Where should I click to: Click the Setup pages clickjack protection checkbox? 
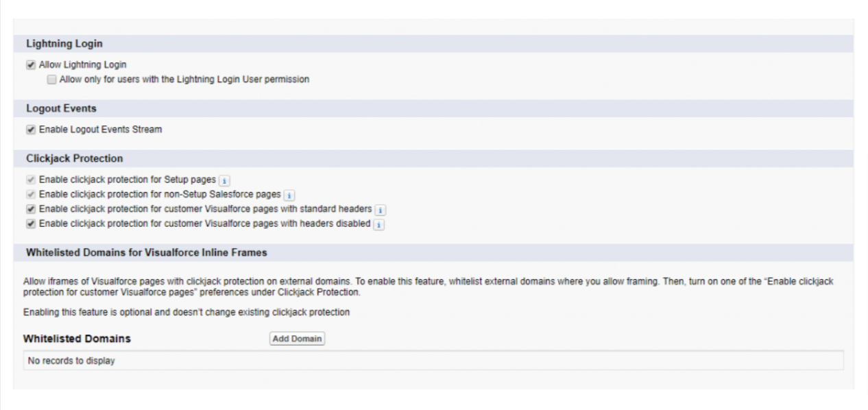[x=30, y=180]
